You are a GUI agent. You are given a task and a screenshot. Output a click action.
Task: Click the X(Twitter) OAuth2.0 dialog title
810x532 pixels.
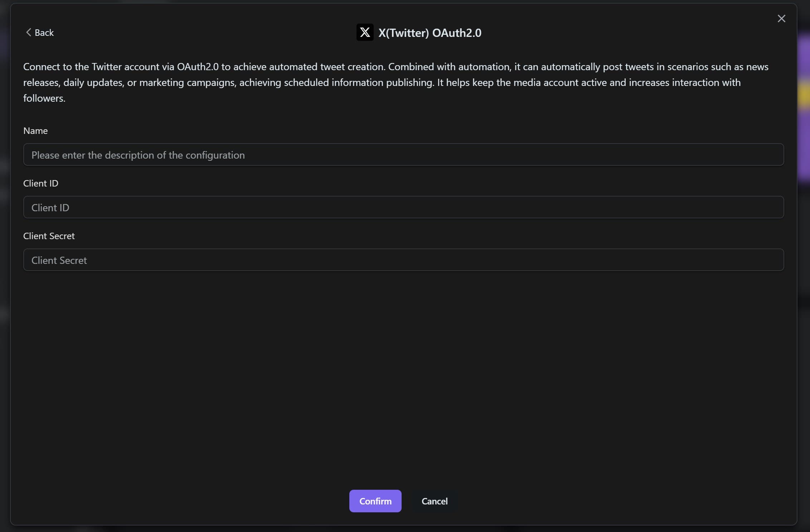pyautogui.click(x=430, y=33)
